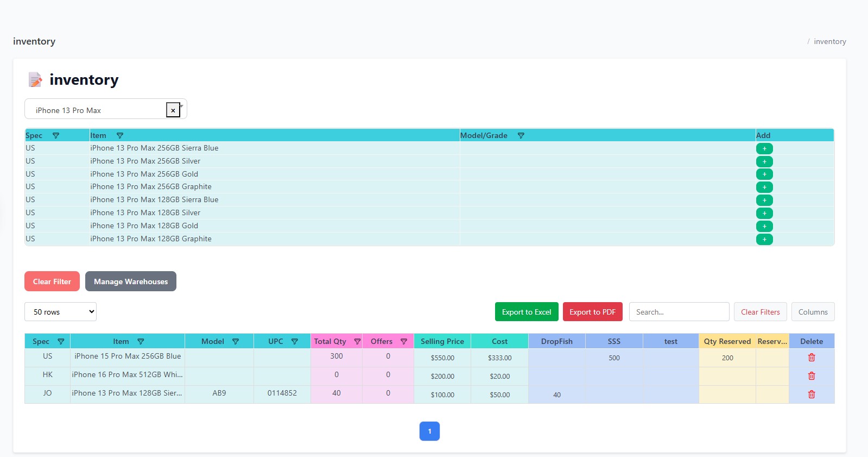This screenshot has width=868, height=457.
Task: Add iPhone 13 Pro Max 256GB Sierra Blue
Action: click(x=764, y=148)
